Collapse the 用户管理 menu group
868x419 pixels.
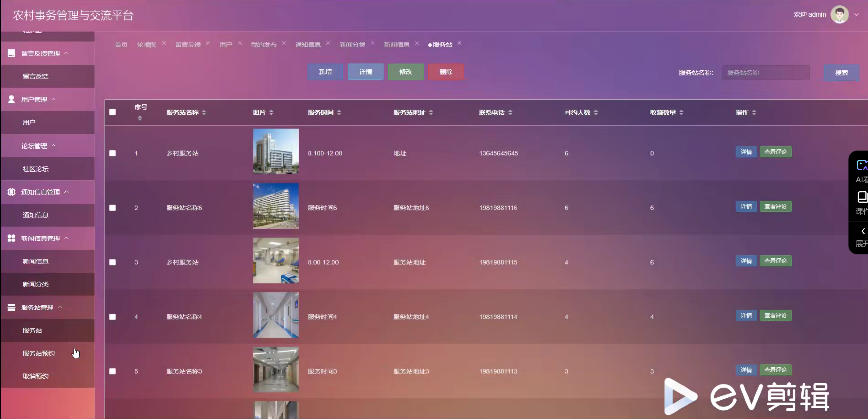point(54,99)
